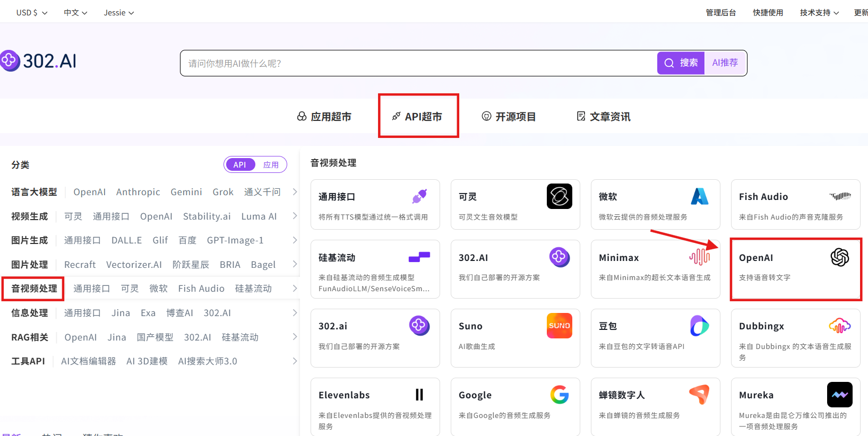Expand the RAG相关 row arrow
The width and height of the screenshot is (868, 436).
295,337
